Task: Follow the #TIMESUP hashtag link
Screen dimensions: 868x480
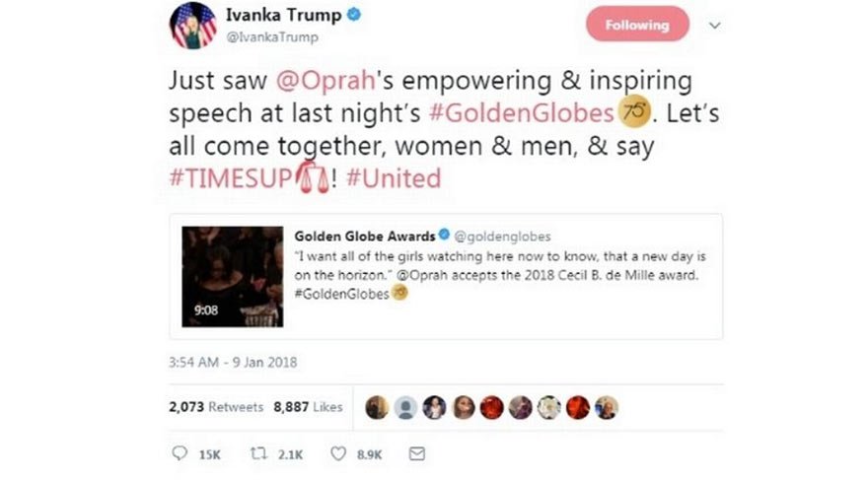Action: 230,178
